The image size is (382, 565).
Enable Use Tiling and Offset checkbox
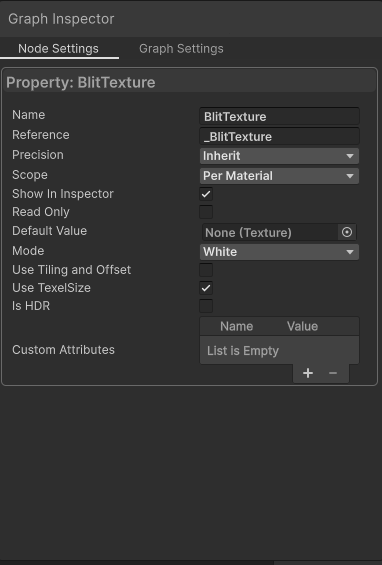[206, 270]
